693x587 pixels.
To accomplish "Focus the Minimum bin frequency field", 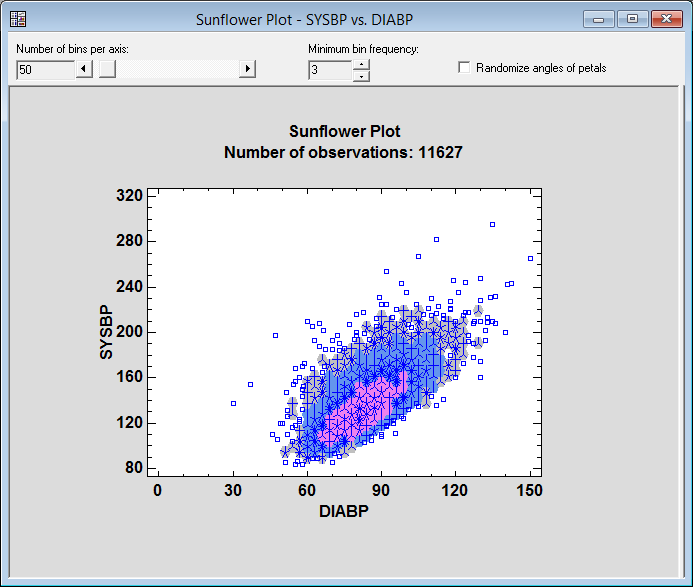I will coord(329,70).
